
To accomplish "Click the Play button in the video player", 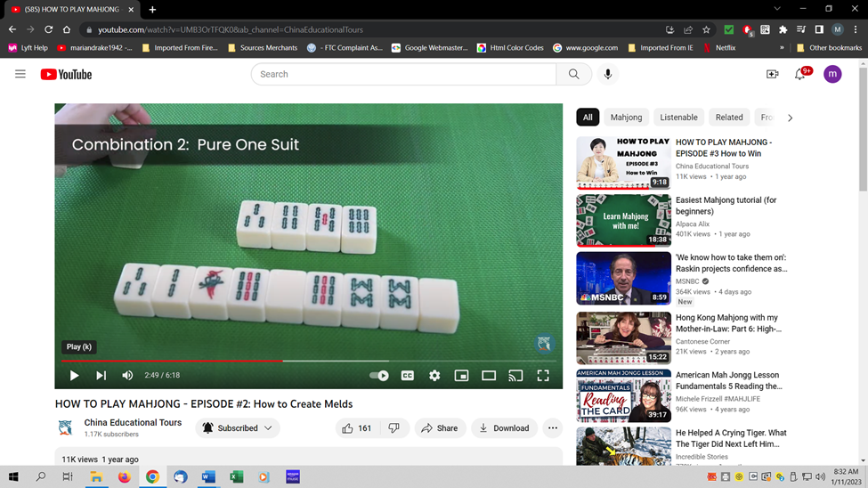I will click(x=75, y=376).
